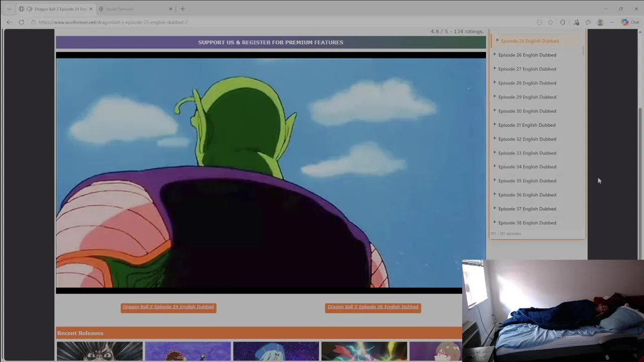This screenshot has width=644, height=362.
Task: Open Episode 29 English Dubbed
Action: tap(527, 97)
